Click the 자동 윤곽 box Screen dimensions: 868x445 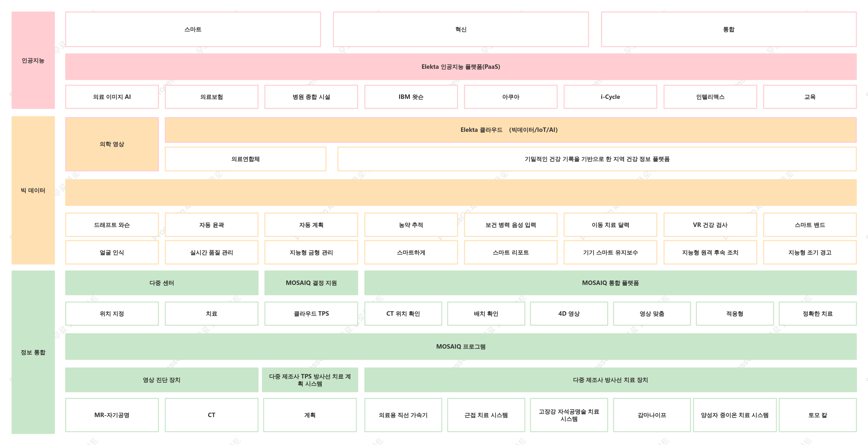click(x=212, y=225)
